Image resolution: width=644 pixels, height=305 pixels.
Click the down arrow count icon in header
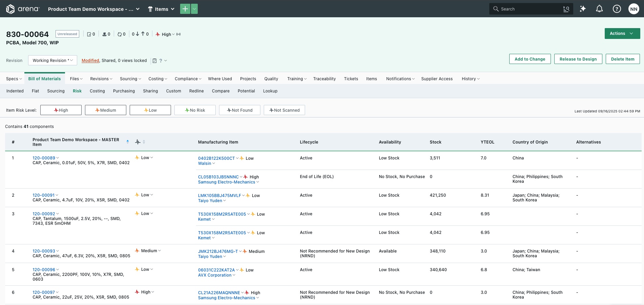[x=137, y=34]
